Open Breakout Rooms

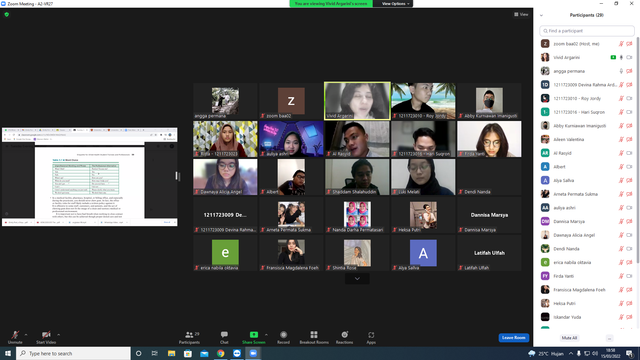point(314,337)
